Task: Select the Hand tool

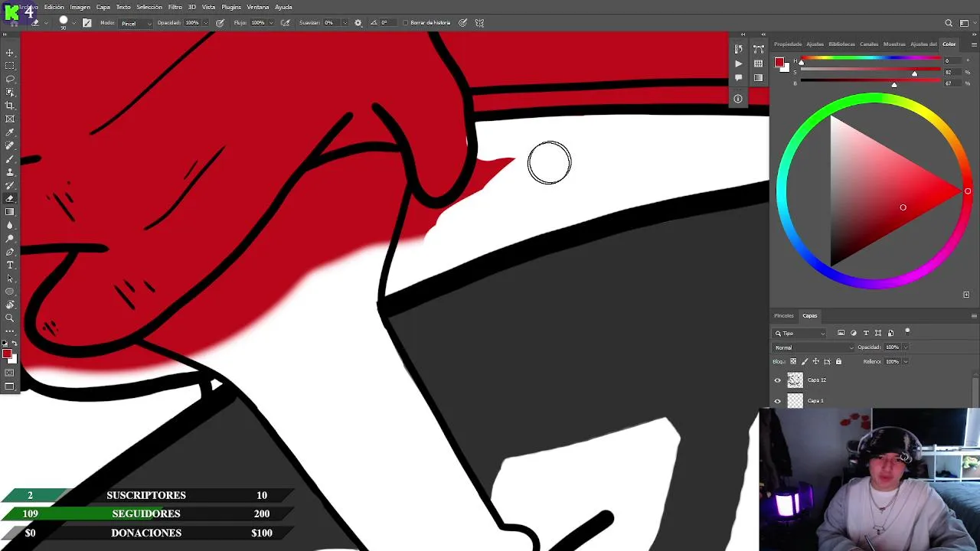Action: click(x=10, y=305)
